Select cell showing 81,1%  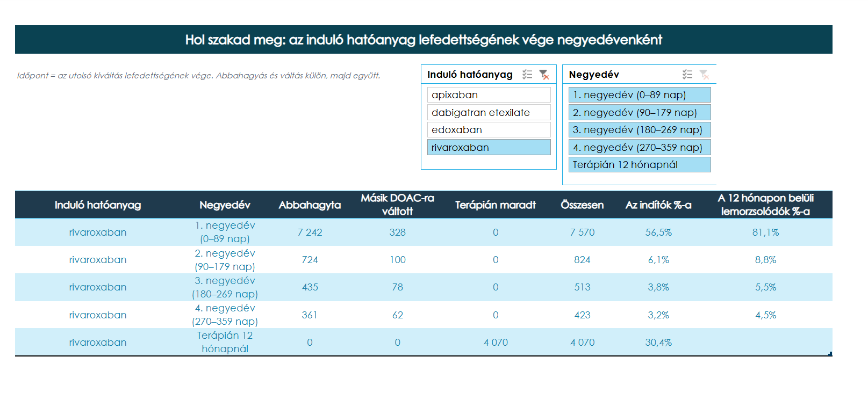tap(765, 232)
